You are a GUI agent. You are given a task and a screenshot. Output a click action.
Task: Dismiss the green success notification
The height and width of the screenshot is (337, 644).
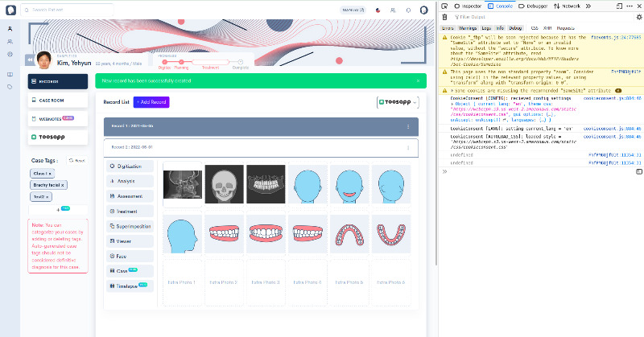417,80
